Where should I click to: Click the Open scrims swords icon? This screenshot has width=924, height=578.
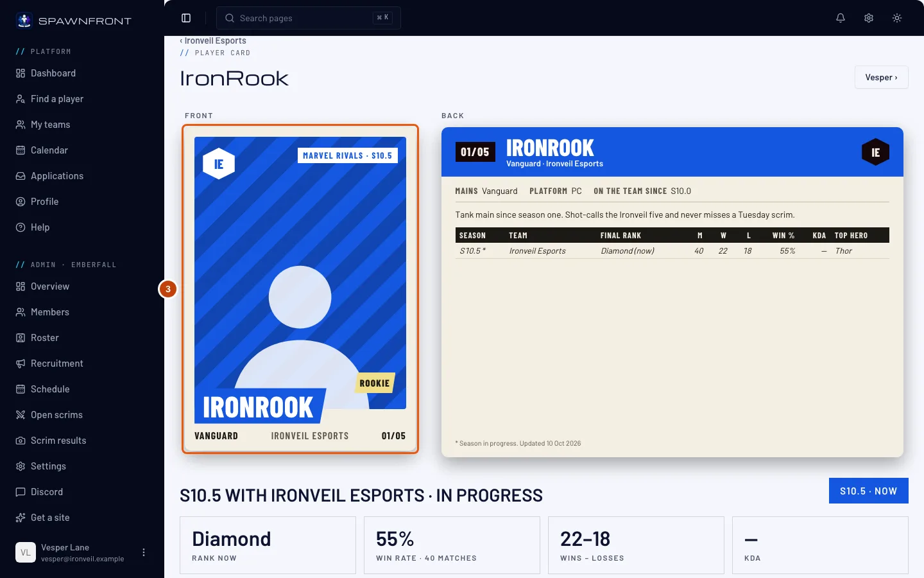pyautogui.click(x=21, y=415)
